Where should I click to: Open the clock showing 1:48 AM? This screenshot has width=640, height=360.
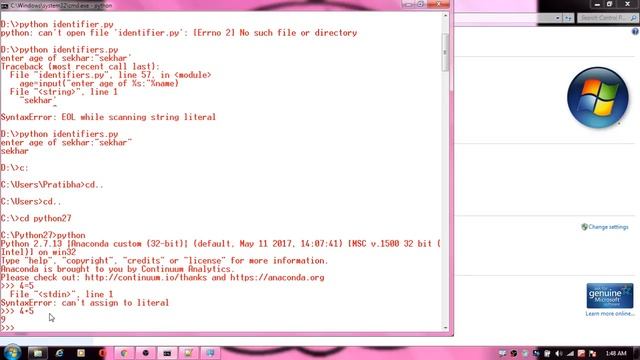(616, 353)
